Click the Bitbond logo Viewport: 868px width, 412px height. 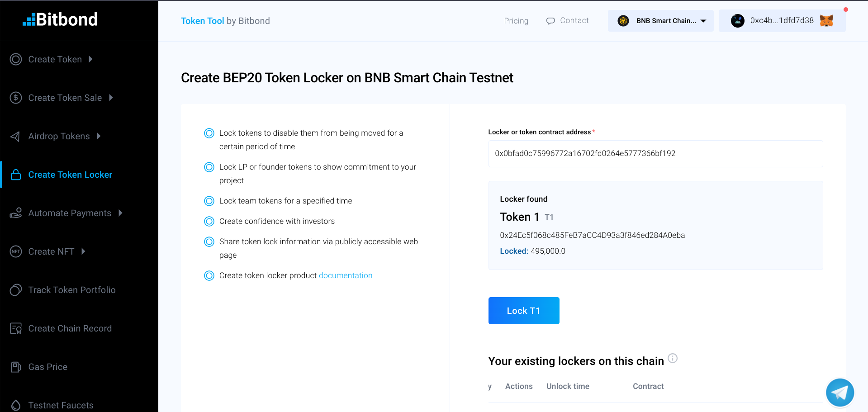click(x=60, y=20)
